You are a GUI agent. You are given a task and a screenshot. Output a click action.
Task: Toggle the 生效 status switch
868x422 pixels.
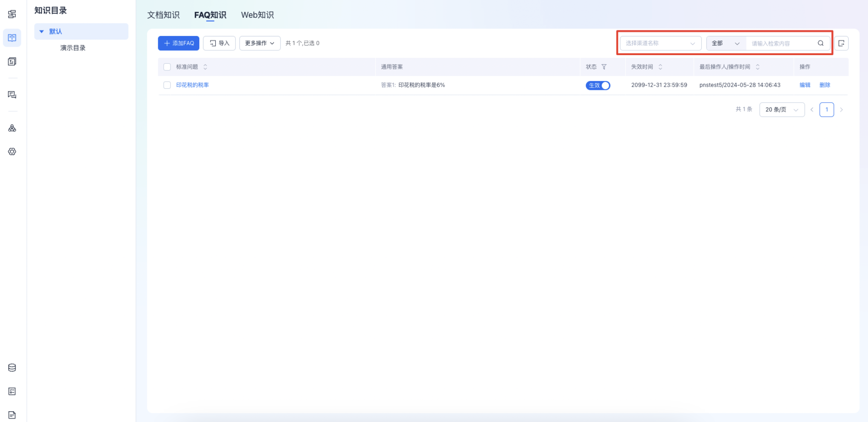click(x=598, y=86)
